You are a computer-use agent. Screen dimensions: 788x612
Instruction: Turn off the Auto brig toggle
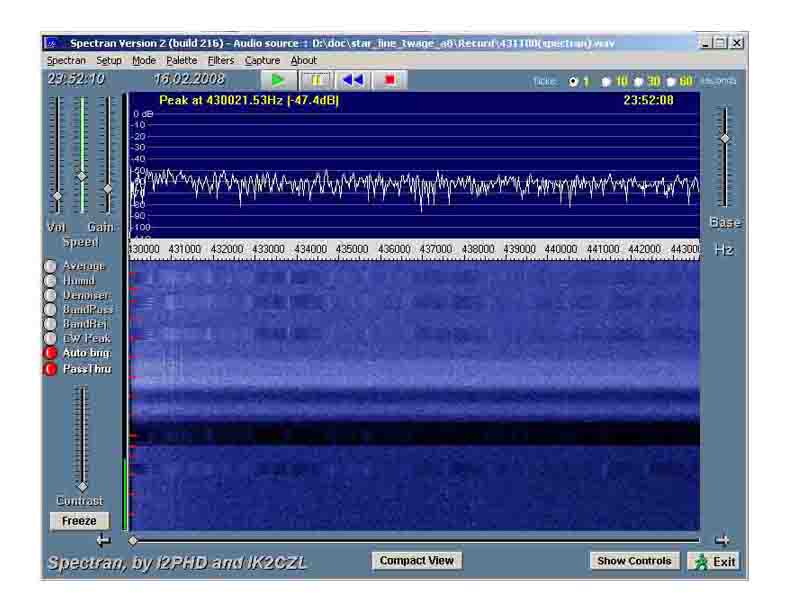point(51,353)
